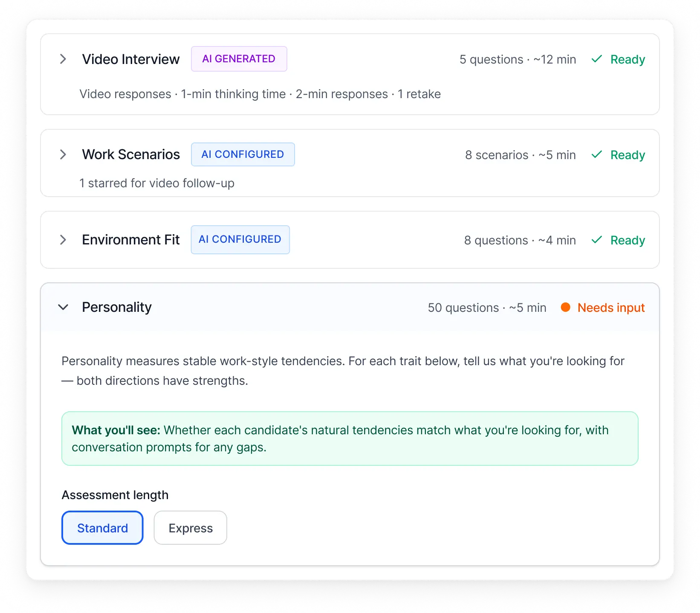Click the 50 questions count on Personality
The width and height of the screenshot is (700, 613).
463,307
